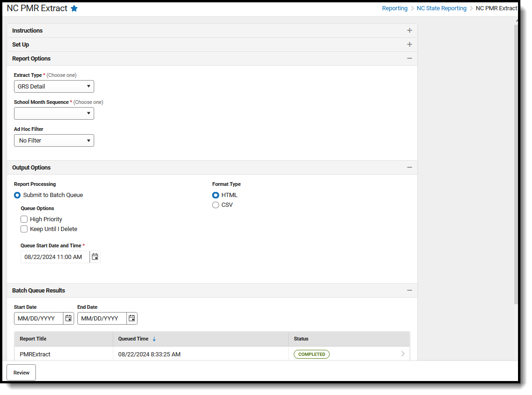Click the Status column header

349,339
